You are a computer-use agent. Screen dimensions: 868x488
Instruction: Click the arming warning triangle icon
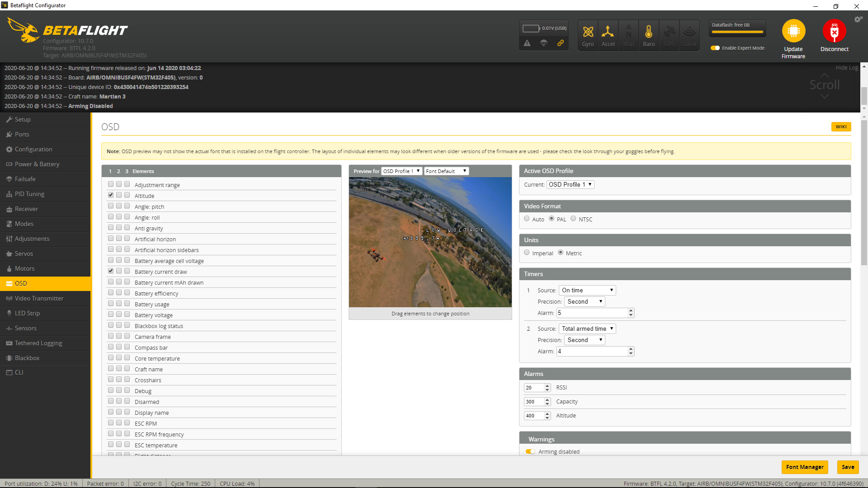click(527, 43)
